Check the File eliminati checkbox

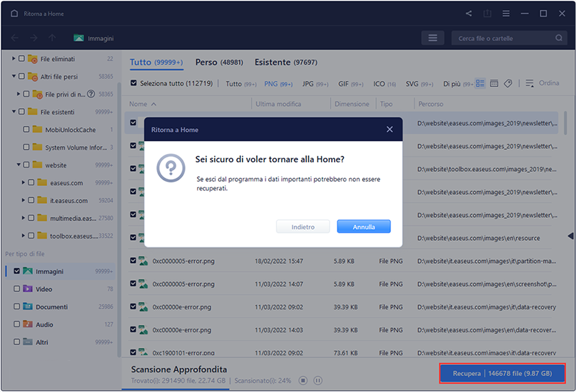tap(21, 58)
